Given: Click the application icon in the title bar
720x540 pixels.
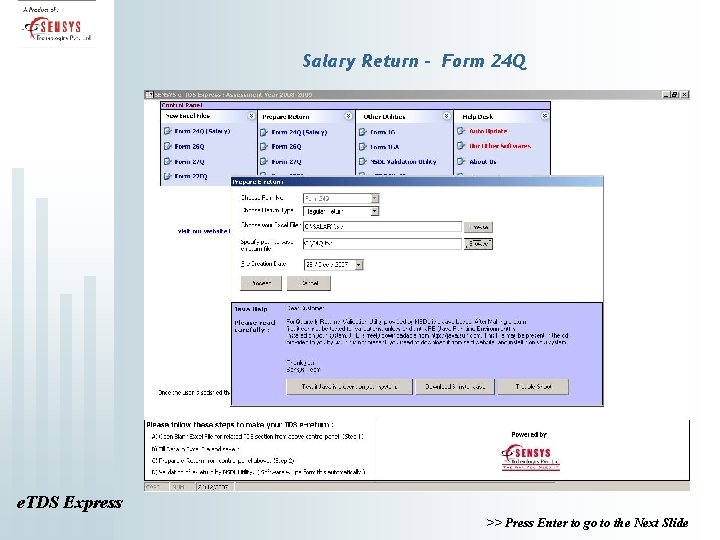Looking at the screenshot, I should coord(149,95).
